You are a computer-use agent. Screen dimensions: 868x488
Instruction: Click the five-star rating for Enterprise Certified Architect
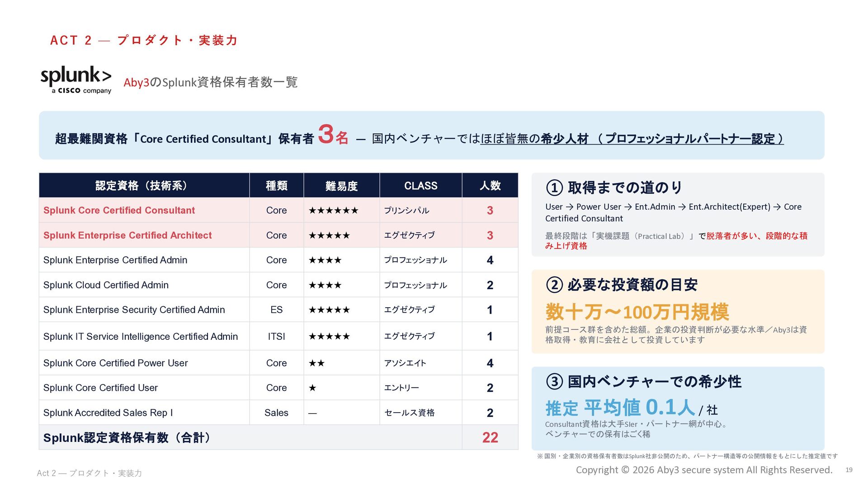pos(329,235)
